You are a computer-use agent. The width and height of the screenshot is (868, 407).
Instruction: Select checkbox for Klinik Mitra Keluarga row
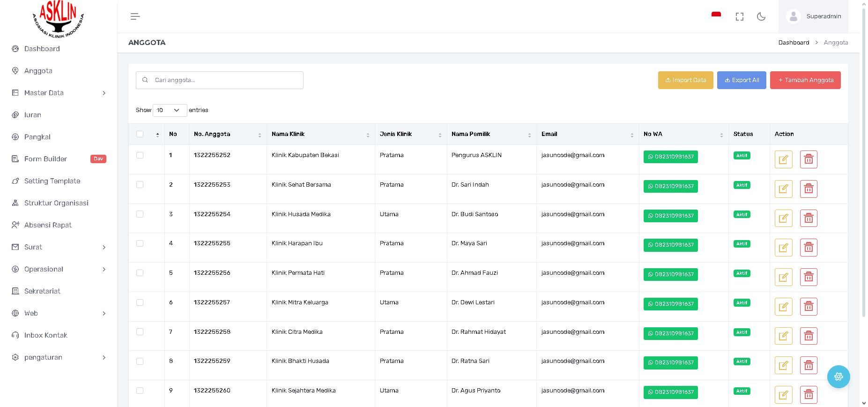click(x=140, y=302)
